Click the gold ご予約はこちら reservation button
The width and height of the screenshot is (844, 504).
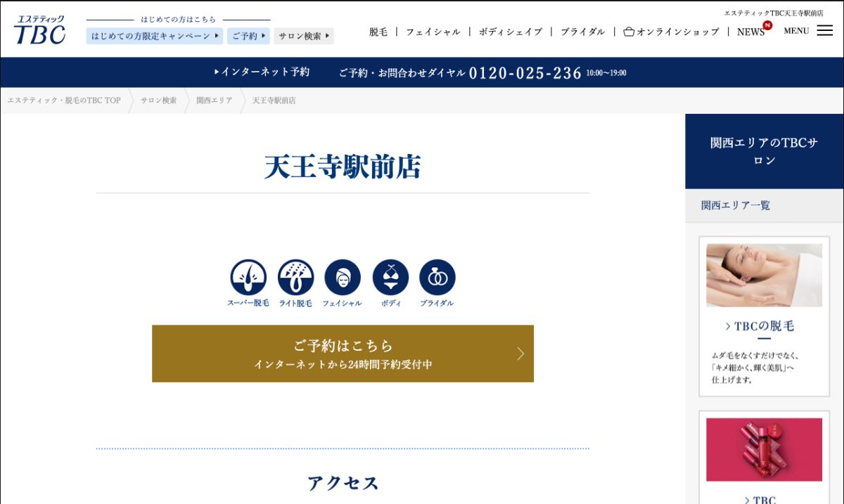(x=343, y=354)
